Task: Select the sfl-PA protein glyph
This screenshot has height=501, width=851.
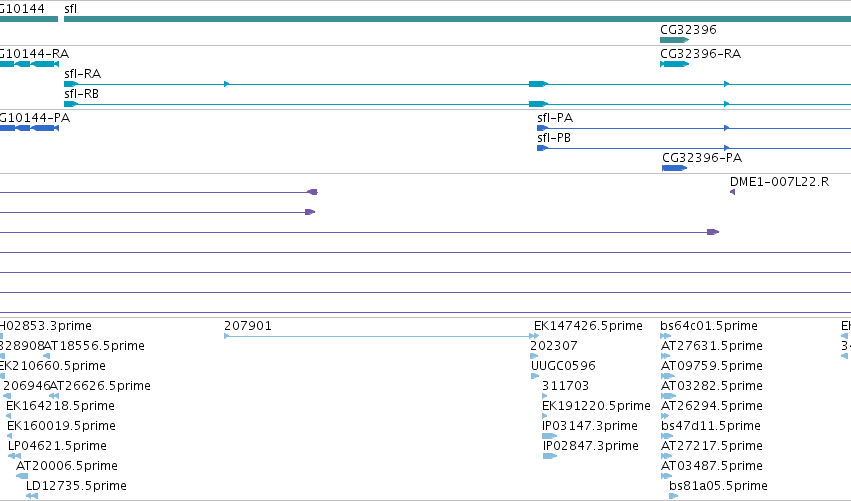Action: (x=694, y=128)
